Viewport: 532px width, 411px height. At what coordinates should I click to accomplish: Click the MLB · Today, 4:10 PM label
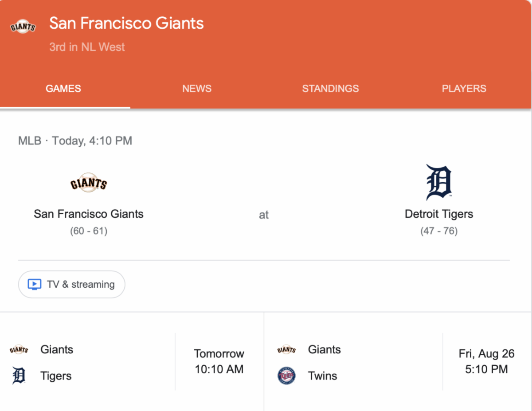tap(75, 141)
